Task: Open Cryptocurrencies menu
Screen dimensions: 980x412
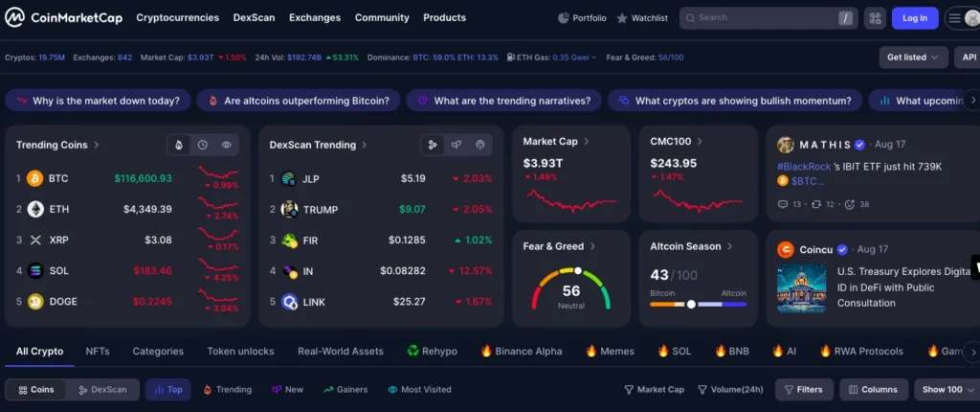Action: point(177,17)
